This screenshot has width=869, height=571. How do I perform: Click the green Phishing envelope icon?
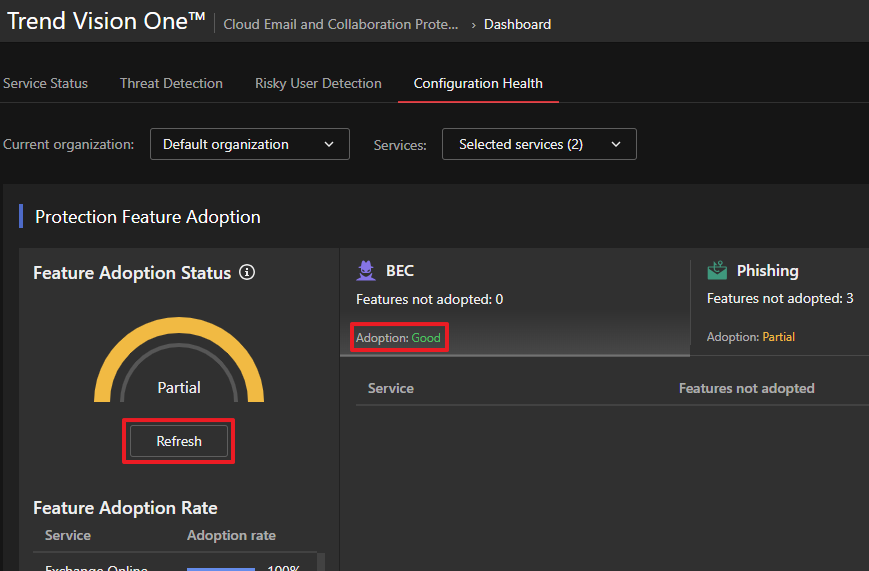pyautogui.click(x=717, y=271)
